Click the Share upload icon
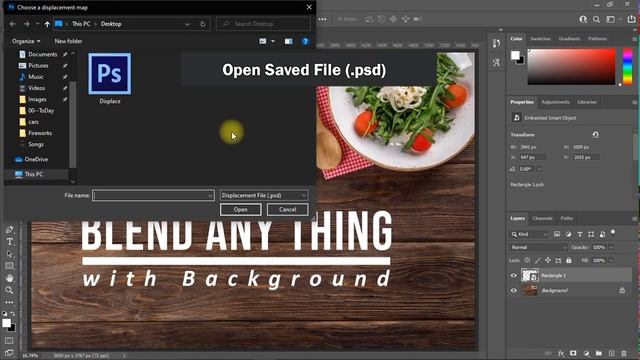The image size is (640, 360). (x=631, y=19)
